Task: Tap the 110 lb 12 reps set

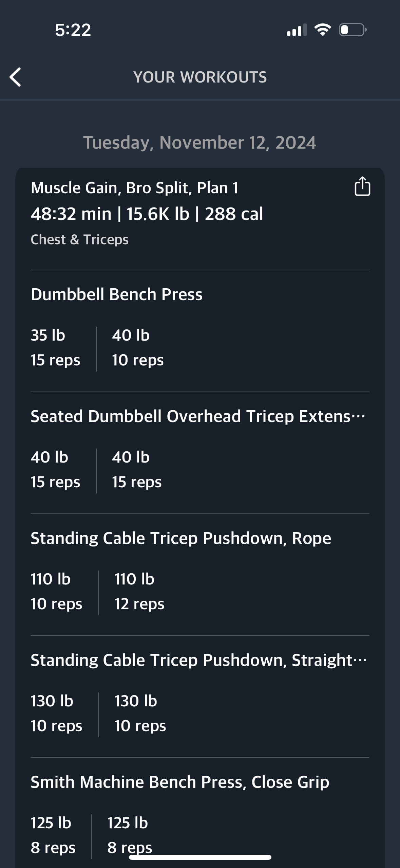Action: tap(139, 591)
